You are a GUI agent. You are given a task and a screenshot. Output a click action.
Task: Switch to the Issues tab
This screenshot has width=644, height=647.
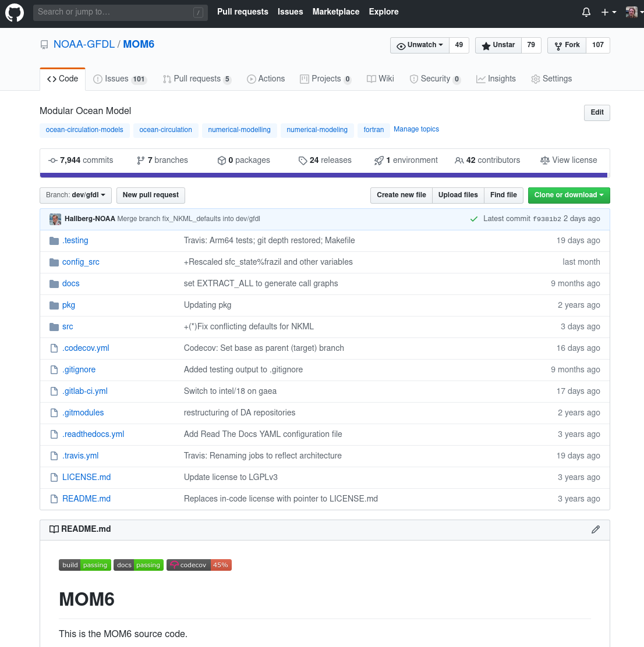tap(119, 79)
